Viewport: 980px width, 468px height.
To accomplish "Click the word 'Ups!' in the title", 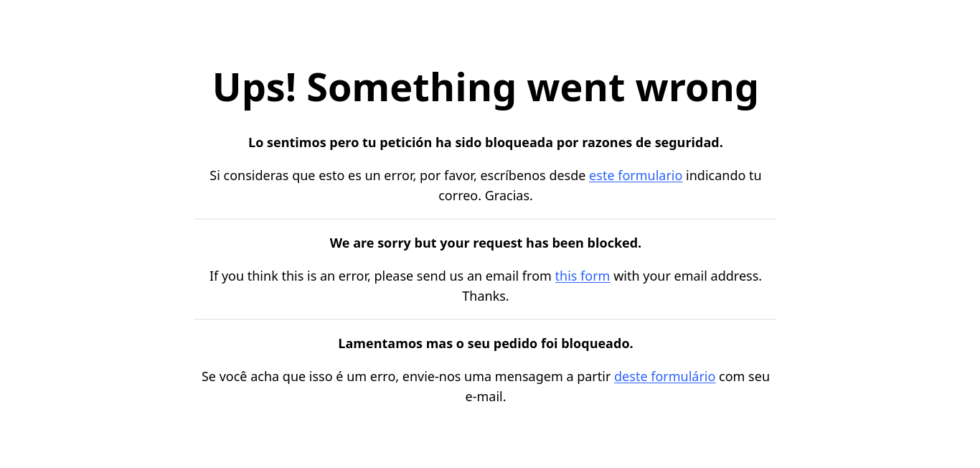I will [255, 87].
